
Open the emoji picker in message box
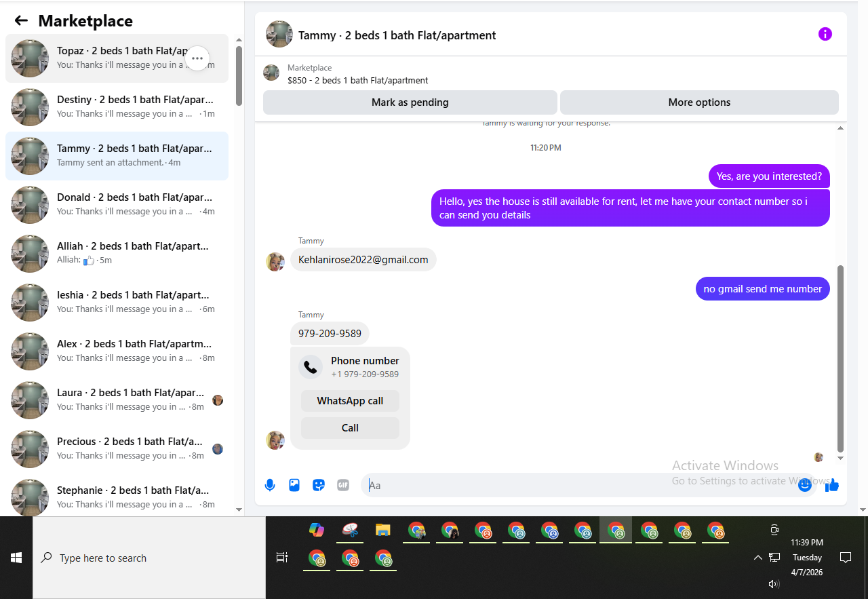805,485
